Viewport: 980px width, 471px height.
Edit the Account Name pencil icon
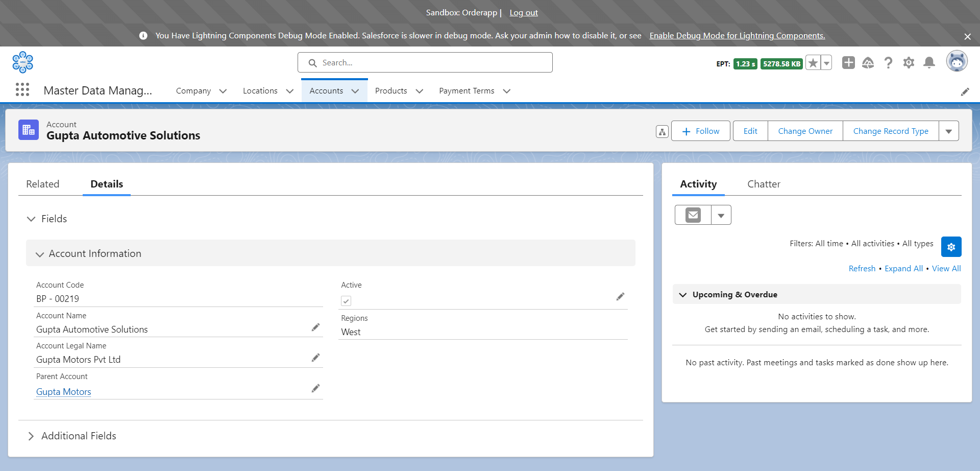pyautogui.click(x=316, y=327)
